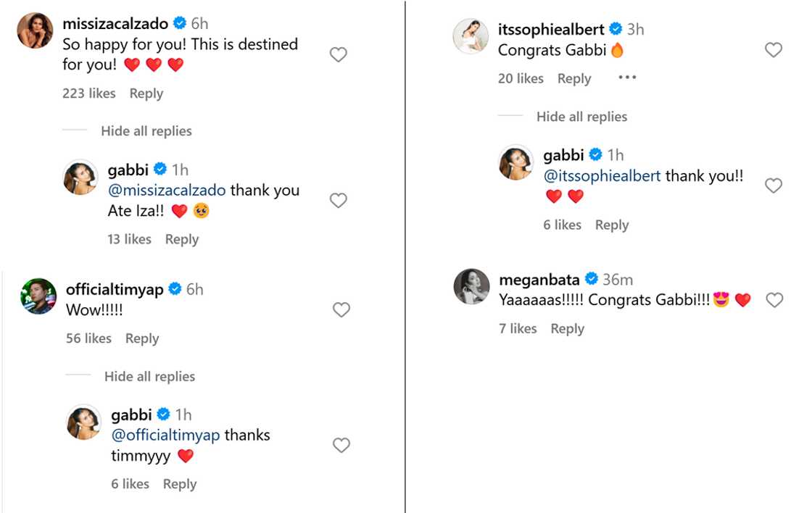
Task: View who liked the 223 likes comment
Action: tap(88, 93)
